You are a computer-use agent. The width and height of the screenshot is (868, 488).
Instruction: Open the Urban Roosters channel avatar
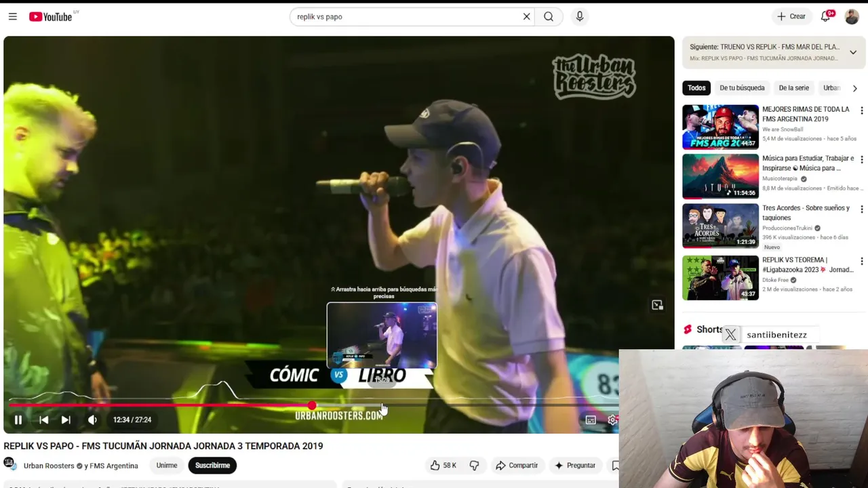click(x=10, y=464)
